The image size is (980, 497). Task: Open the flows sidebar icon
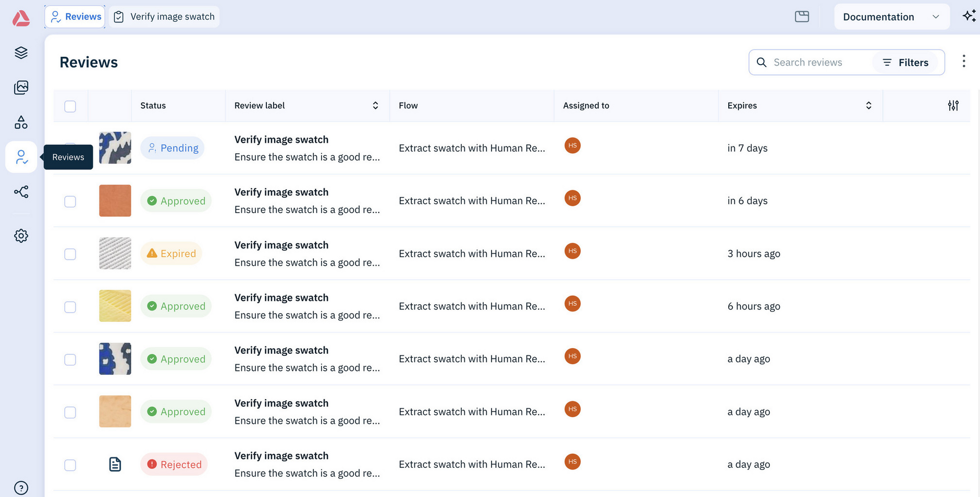coord(21,192)
